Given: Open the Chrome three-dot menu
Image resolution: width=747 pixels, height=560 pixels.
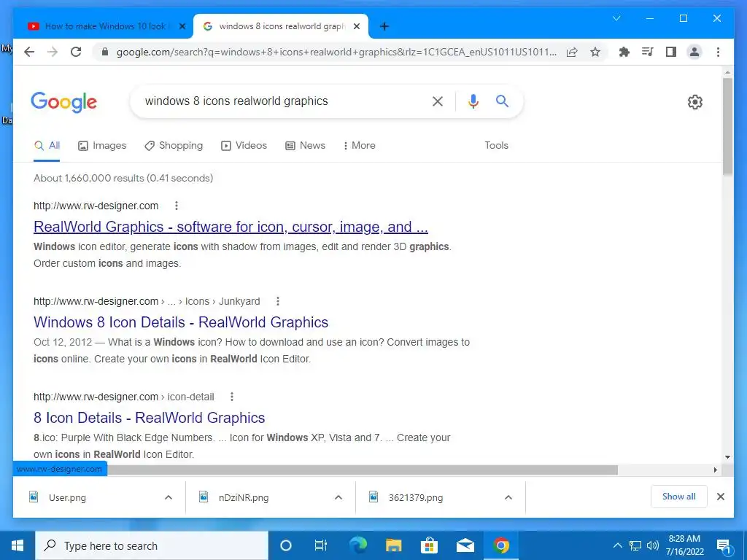Looking at the screenshot, I should [718, 52].
